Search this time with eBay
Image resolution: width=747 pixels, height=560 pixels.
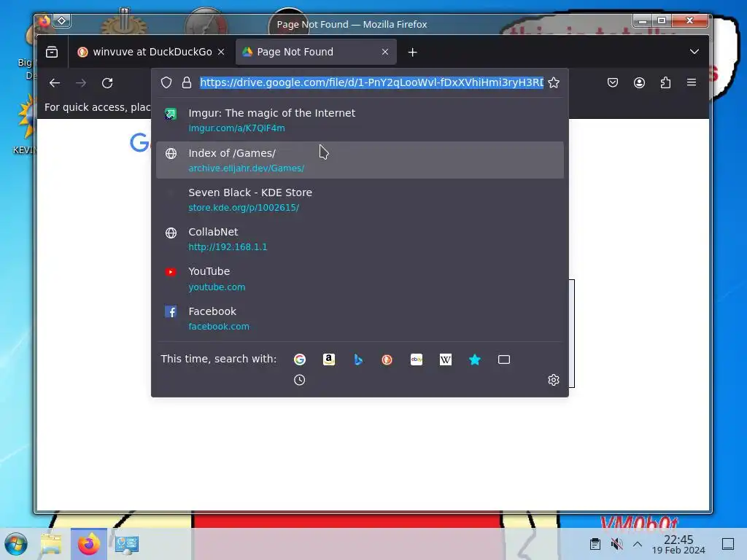[x=417, y=359]
